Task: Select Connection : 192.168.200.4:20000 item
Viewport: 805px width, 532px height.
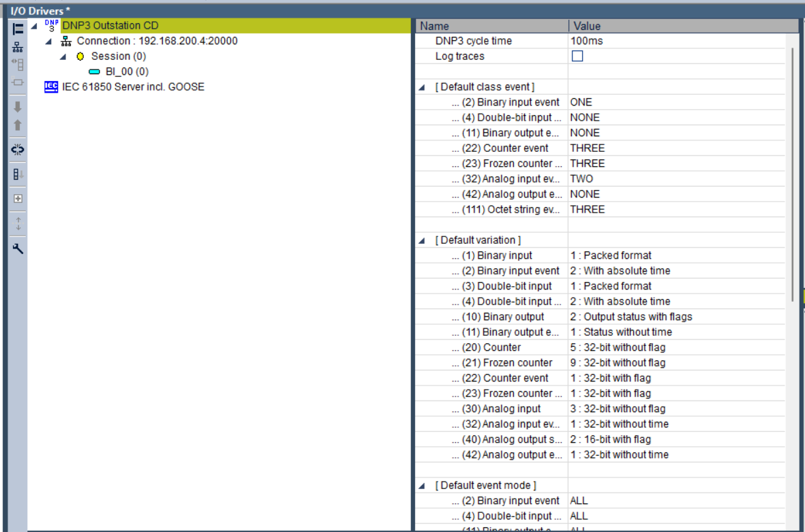Action: pyautogui.click(x=157, y=41)
